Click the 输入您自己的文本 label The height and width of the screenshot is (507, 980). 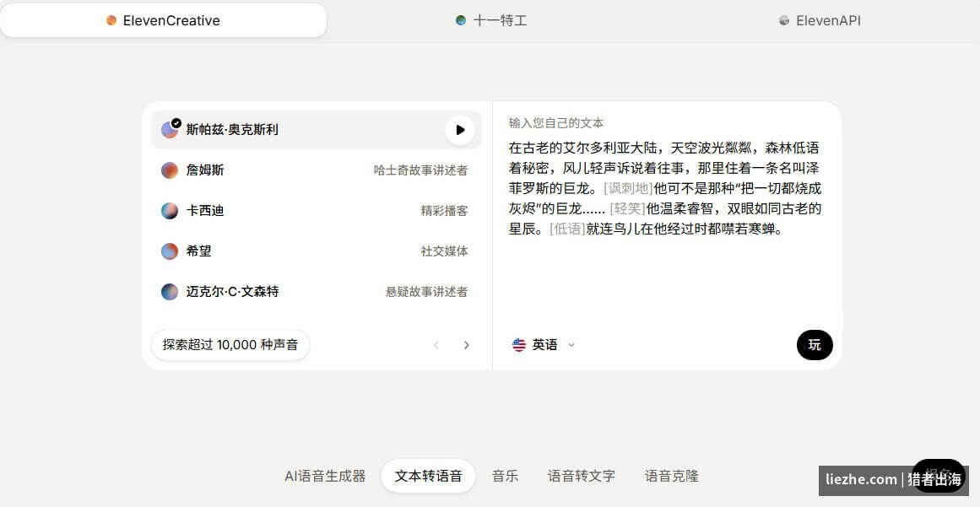click(x=556, y=123)
